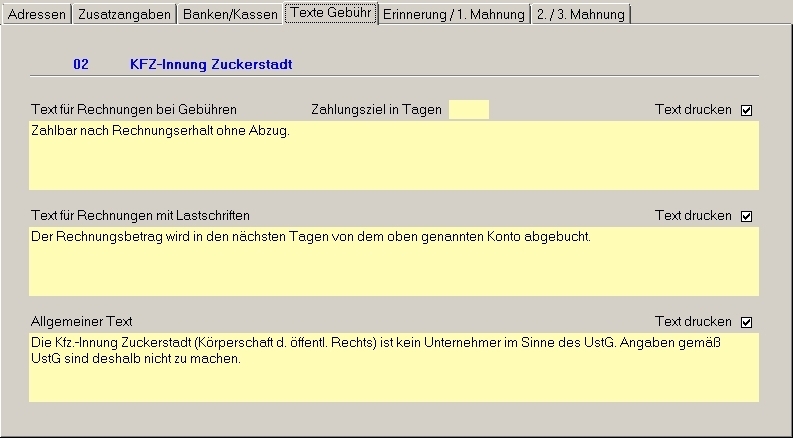Click the 'Zahlungsziel in Tagen' label

[376, 110]
